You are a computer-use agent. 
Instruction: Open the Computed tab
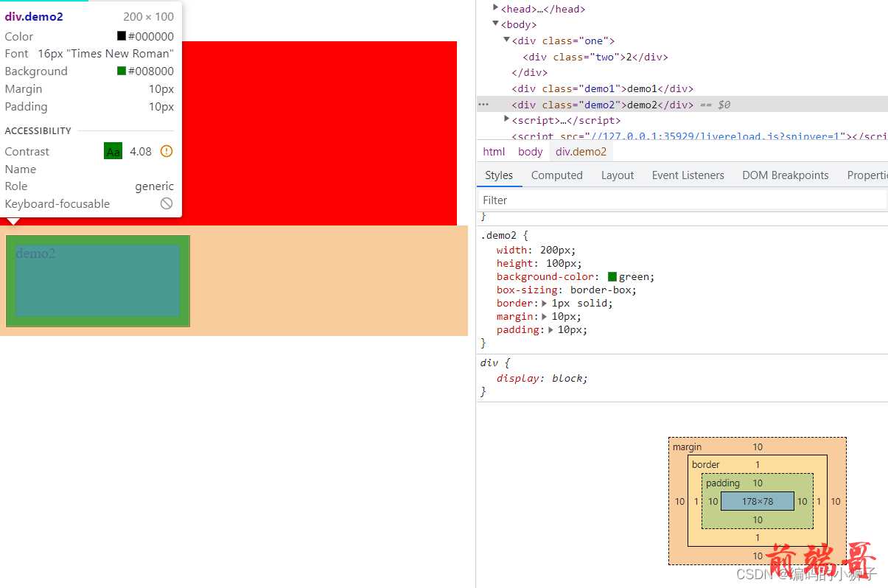pos(557,175)
